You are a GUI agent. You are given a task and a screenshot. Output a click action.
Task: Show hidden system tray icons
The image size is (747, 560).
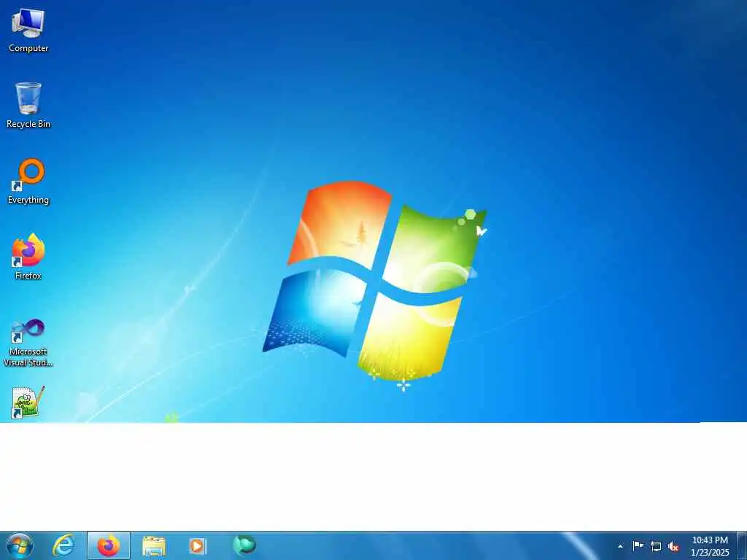[620, 546]
